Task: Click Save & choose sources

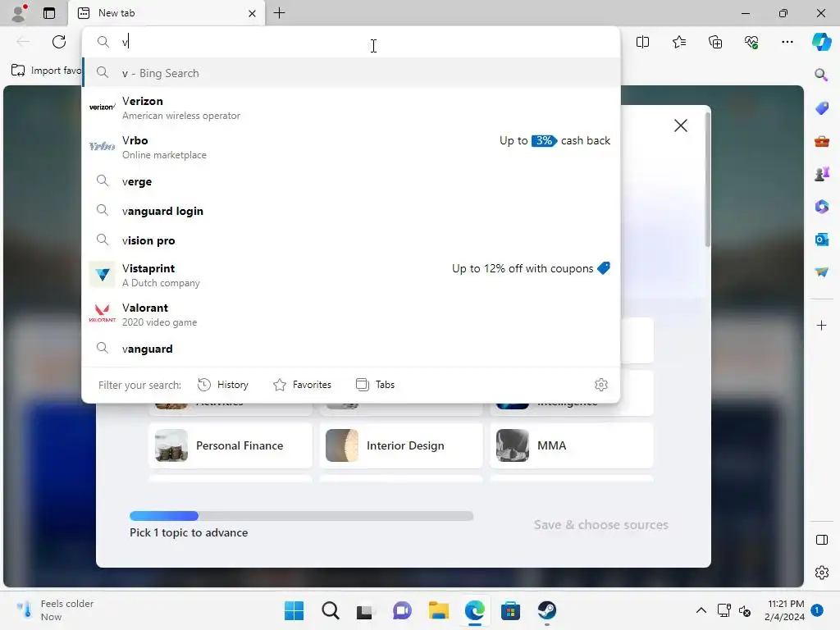Action: coord(600,524)
